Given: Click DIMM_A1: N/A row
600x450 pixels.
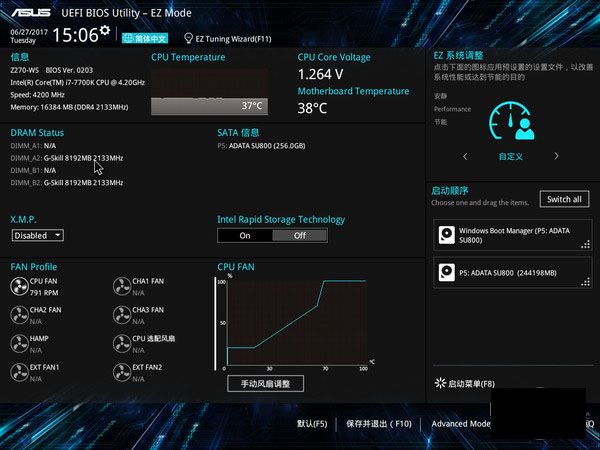Looking at the screenshot, I should tap(33, 146).
